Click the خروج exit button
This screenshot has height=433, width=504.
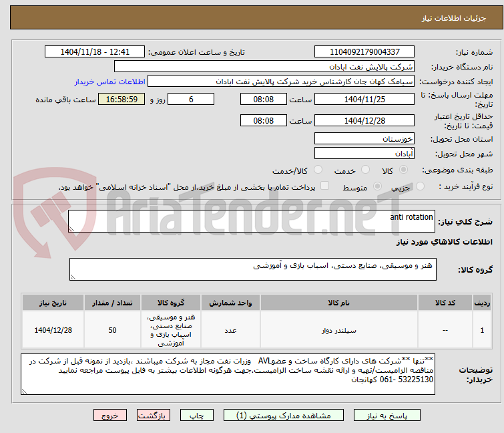[x=110, y=416]
